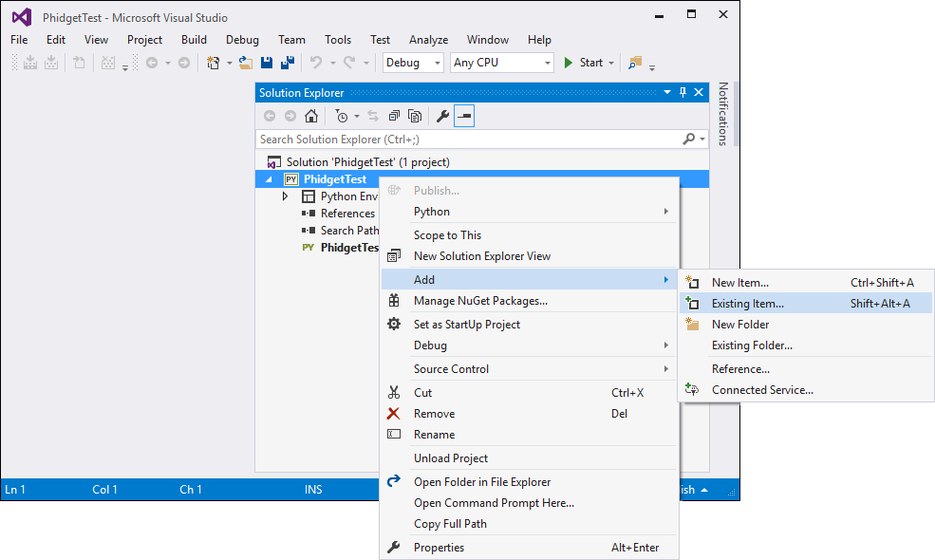Open the Build menu
Screen dimensions: 935x560
point(194,40)
